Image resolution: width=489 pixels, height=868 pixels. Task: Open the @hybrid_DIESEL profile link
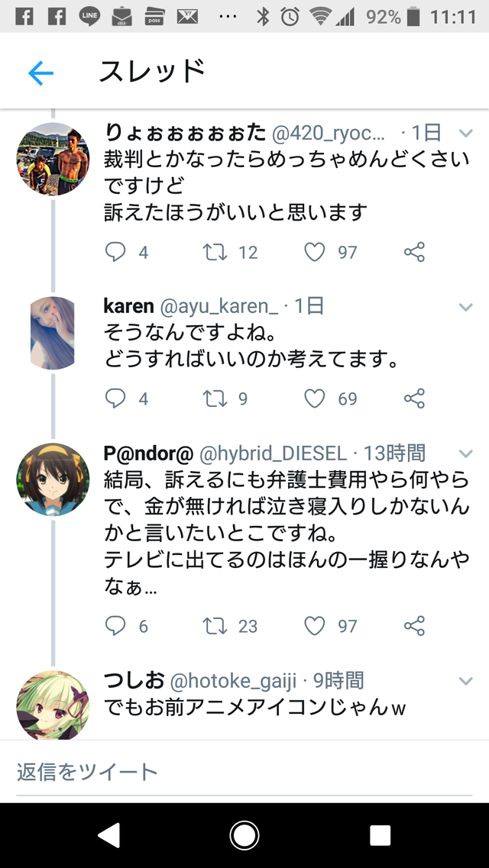click(273, 454)
